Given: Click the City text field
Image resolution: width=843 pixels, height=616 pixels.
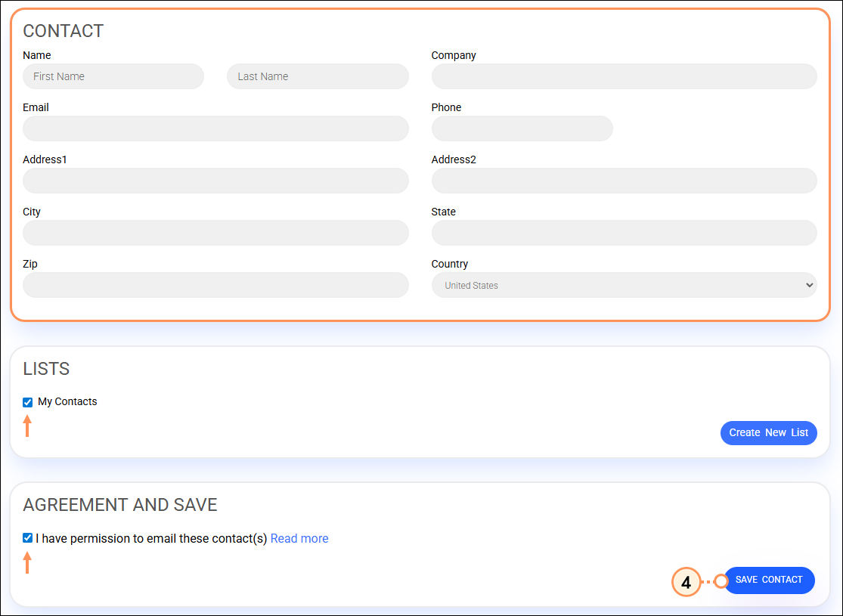Looking at the screenshot, I should (215, 233).
